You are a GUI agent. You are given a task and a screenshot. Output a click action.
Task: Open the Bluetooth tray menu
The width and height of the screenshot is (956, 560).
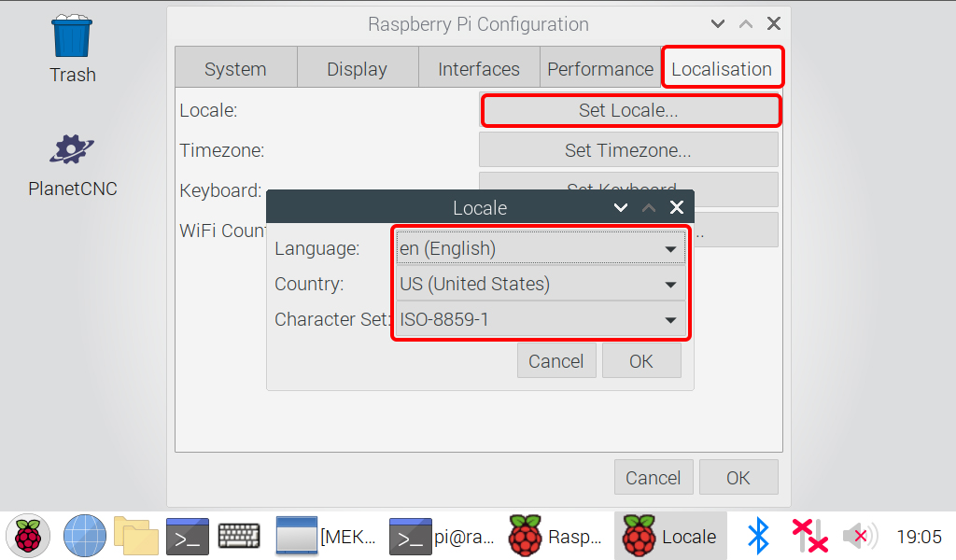tap(758, 537)
